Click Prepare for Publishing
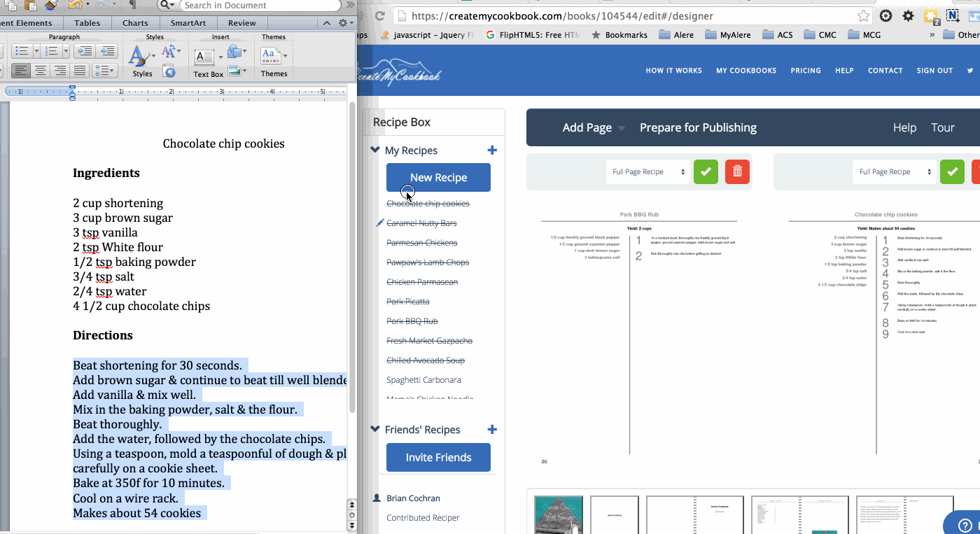Image resolution: width=980 pixels, height=534 pixels. coord(698,127)
